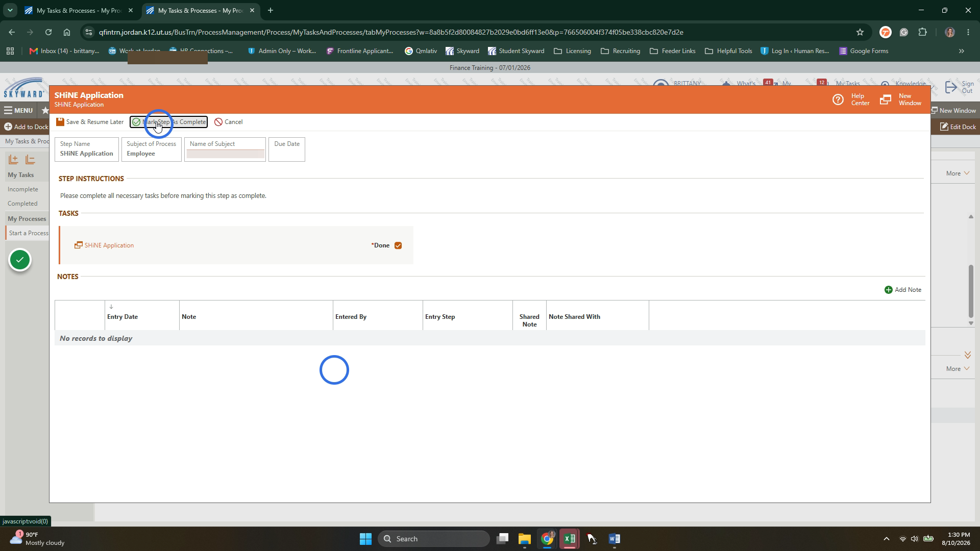This screenshot has height=551, width=980.
Task: Open the Help Center
Action: [851, 99]
